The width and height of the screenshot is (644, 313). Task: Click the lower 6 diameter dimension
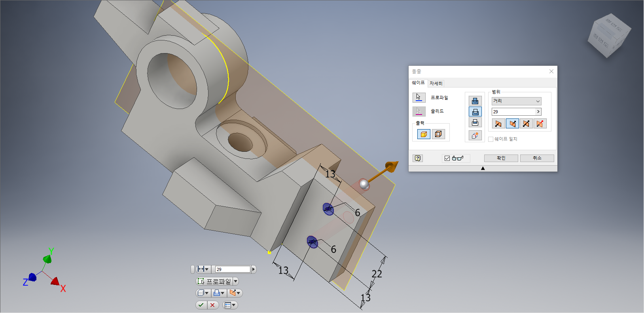[x=333, y=249]
